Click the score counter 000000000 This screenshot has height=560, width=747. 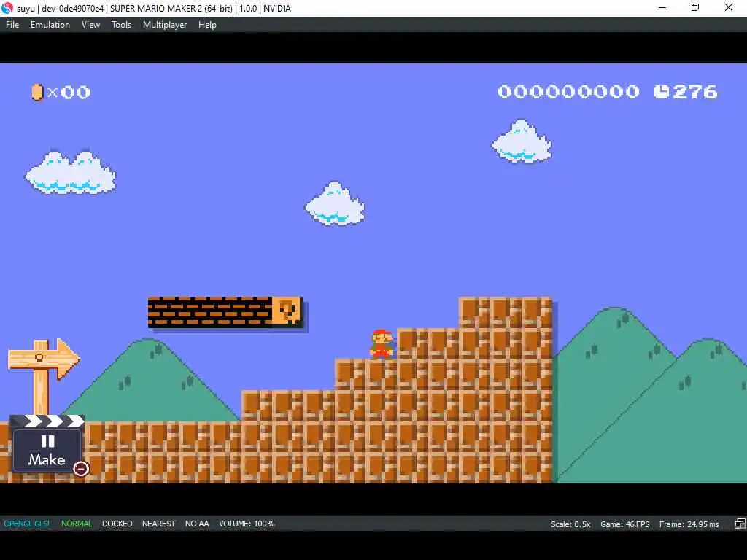pyautogui.click(x=568, y=91)
